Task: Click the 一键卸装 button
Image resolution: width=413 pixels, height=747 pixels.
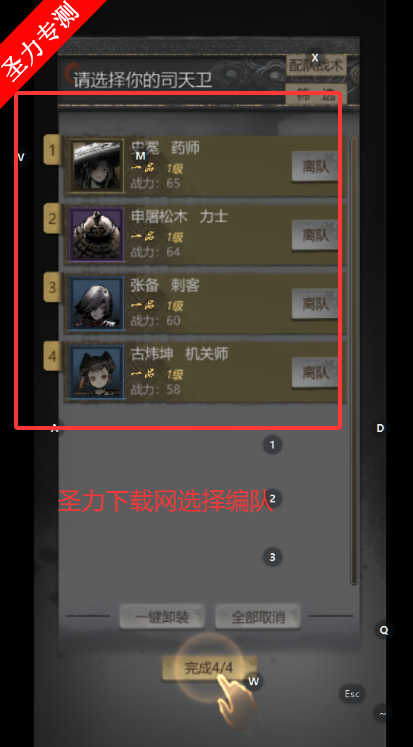Action: [162, 617]
